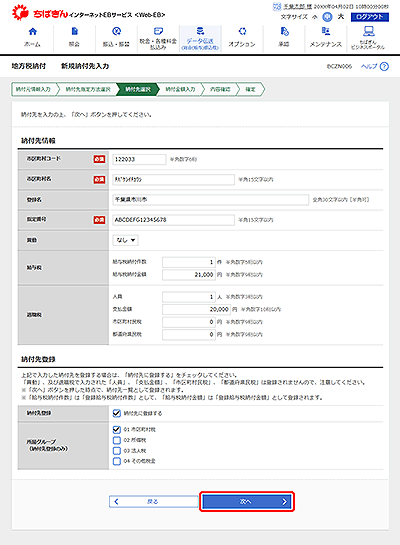Open the オプション settings icon

242,32
